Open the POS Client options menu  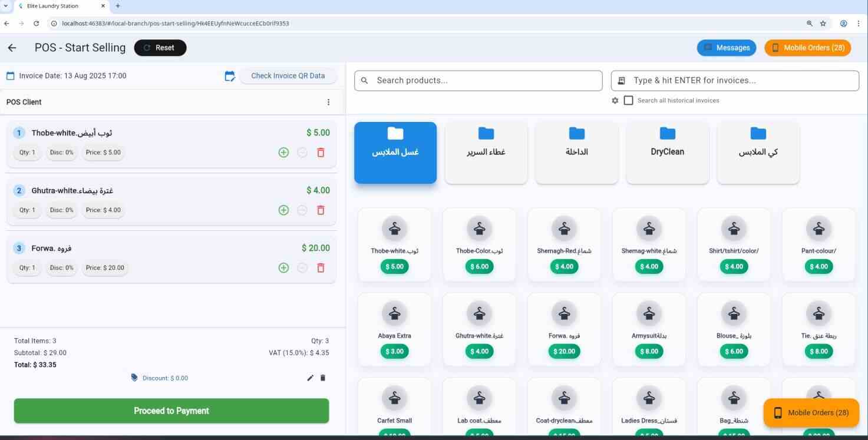coord(328,102)
